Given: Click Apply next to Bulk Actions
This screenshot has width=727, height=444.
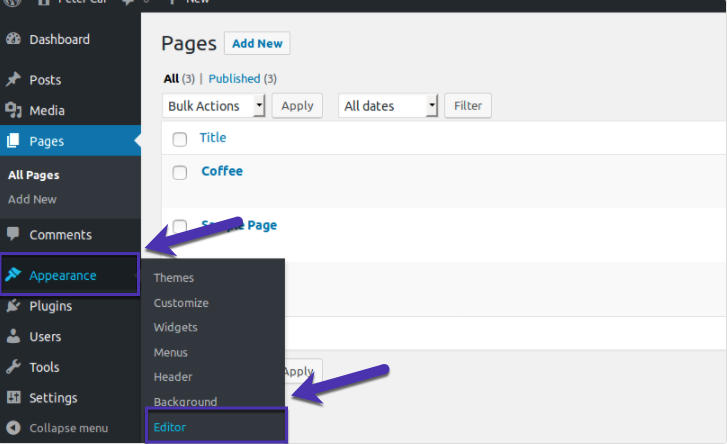Looking at the screenshot, I should (x=297, y=106).
